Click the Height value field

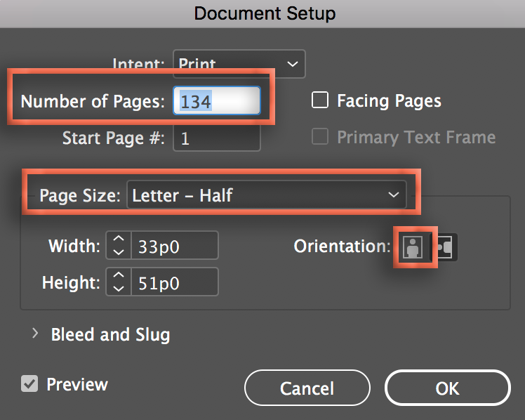pyautogui.click(x=174, y=282)
